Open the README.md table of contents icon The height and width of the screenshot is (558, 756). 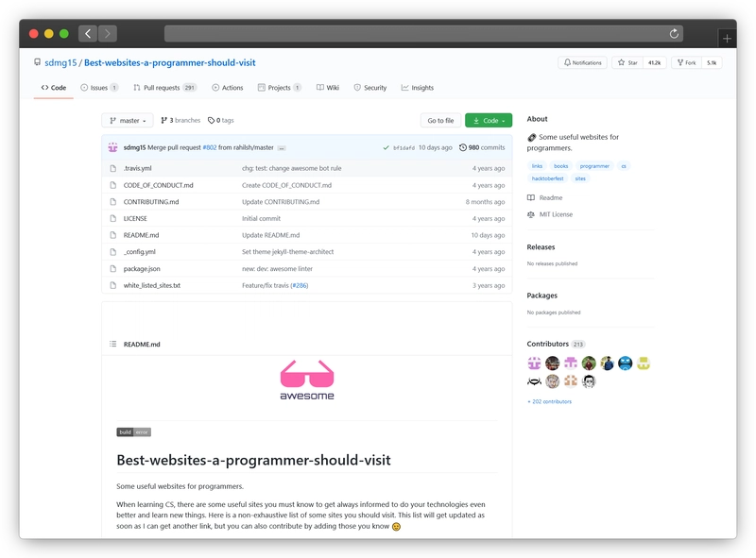coord(112,344)
